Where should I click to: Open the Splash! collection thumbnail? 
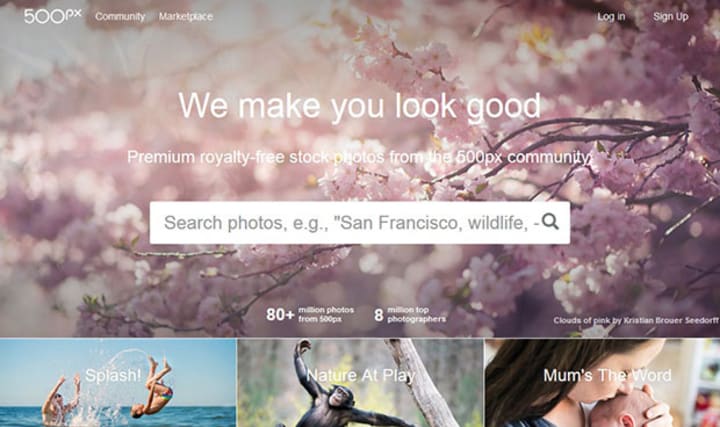(x=118, y=383)
